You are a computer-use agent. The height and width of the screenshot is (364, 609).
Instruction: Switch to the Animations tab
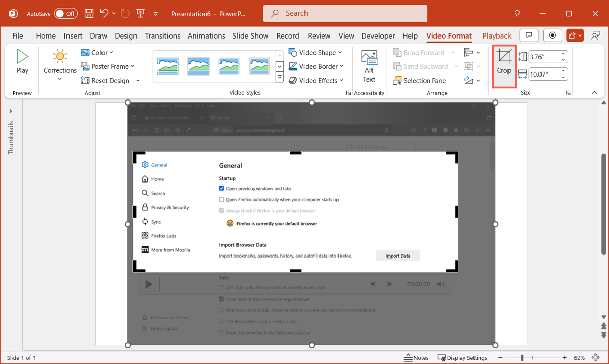coord(207,35)
